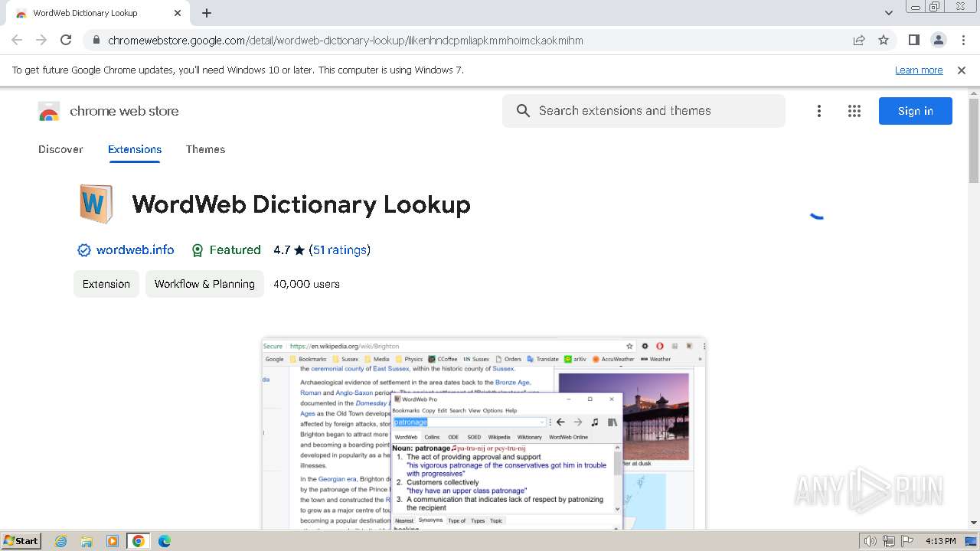Open Action Center flag icon
Image resolution: width=980 pixels, height=551 pixels.
coord(906,541)
